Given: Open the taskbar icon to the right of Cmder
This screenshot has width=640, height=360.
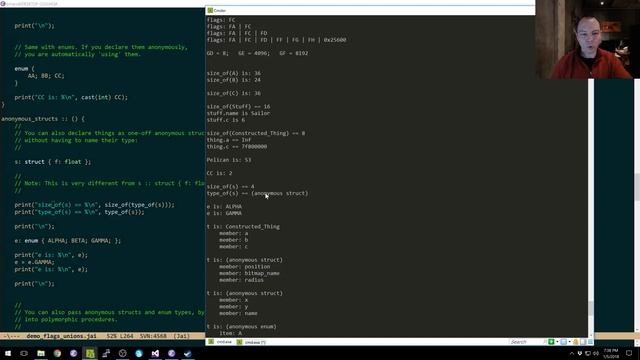Looking at the screenshot, I should [106, 353].
